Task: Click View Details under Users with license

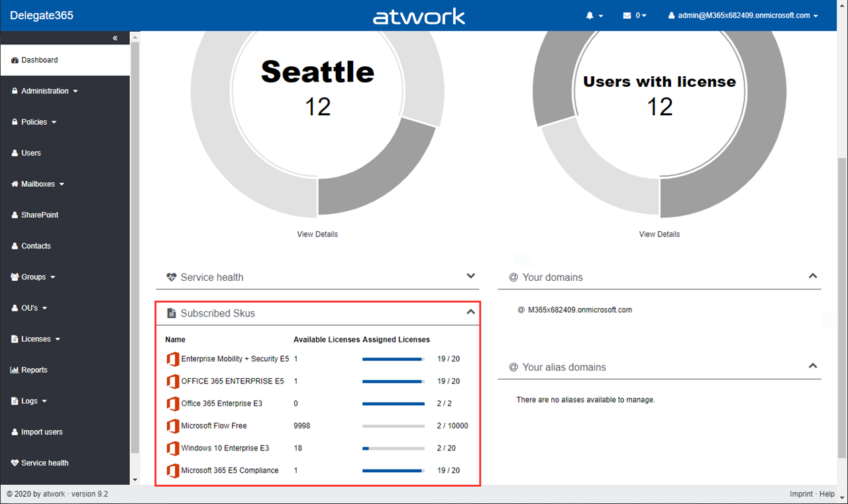Action: click(659, 234)
